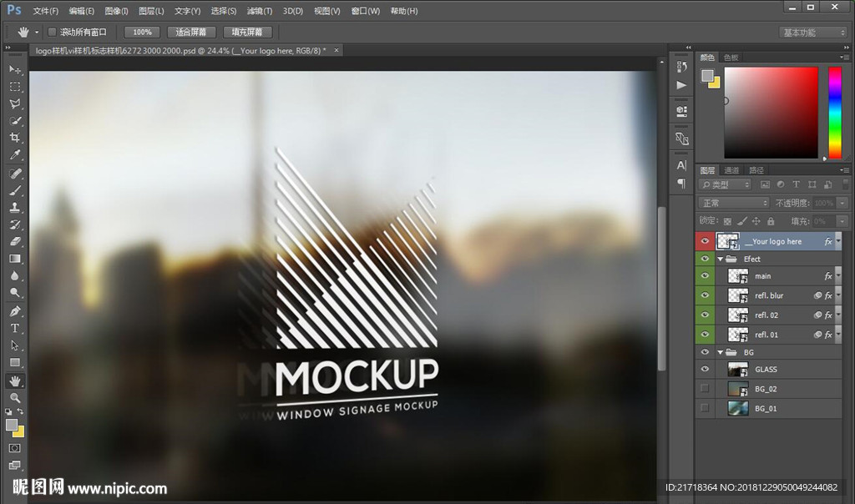This screenshot has height=504, width=855.
Task: Hide the main layer
Action: 705,275
